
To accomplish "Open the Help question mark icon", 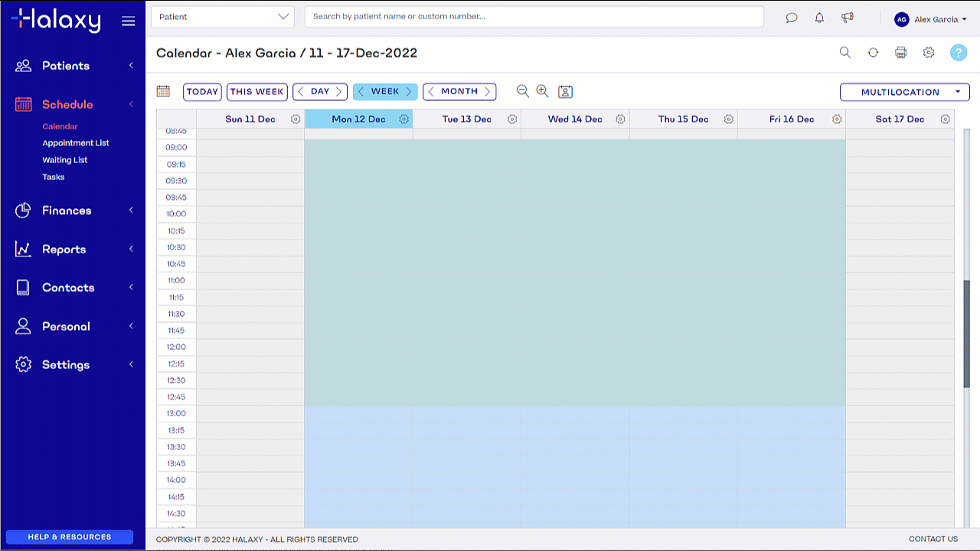I will point(959,53).
